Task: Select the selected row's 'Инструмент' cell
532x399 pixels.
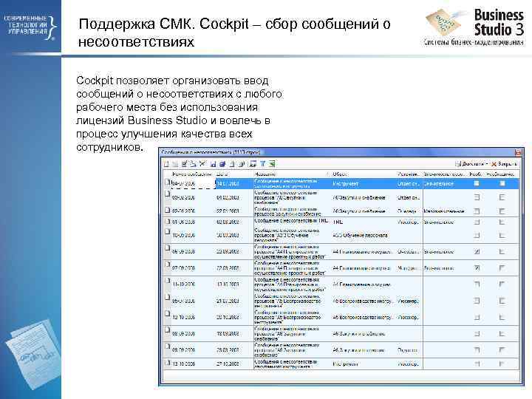Action: point(345,183)
